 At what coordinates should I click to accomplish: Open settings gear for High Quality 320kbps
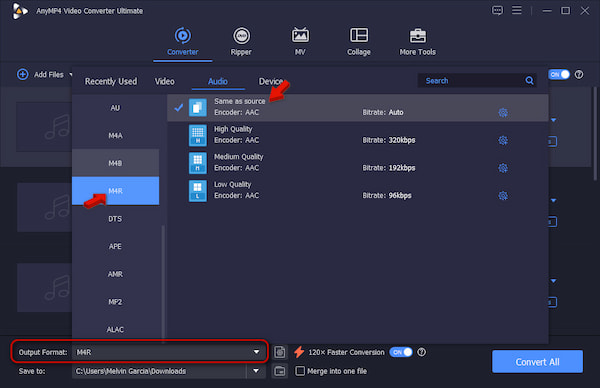[503, 140]
